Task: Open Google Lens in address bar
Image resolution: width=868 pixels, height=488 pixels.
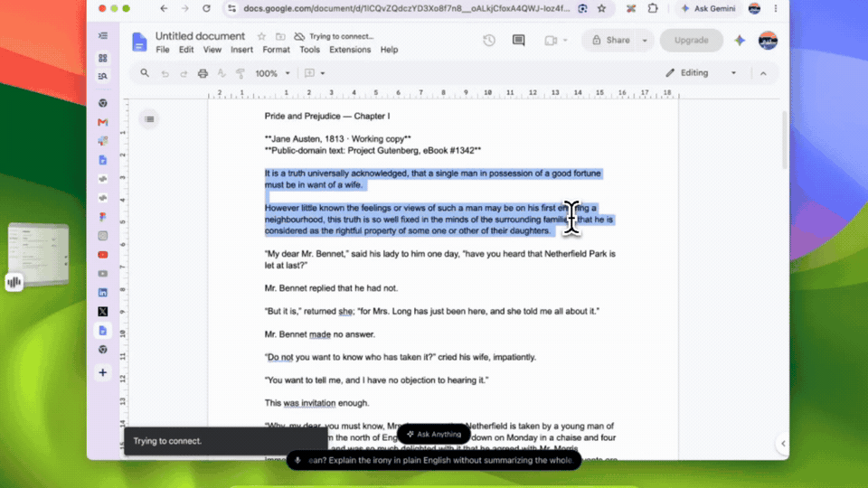Action: click(x=582, y=8)
